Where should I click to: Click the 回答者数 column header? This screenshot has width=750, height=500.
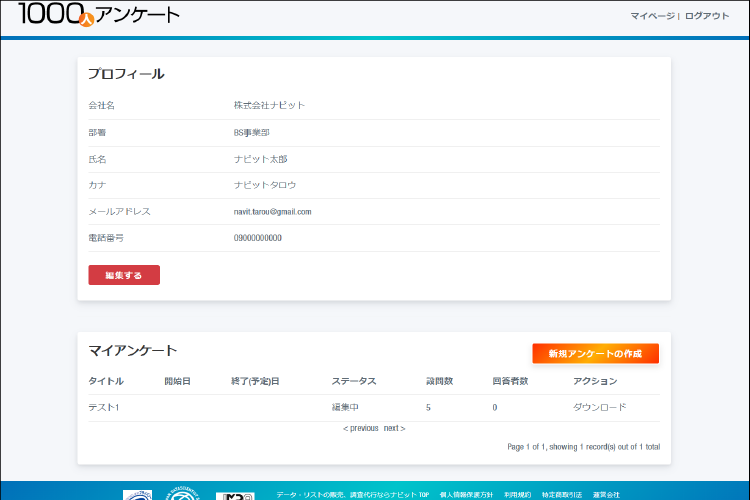510,381
